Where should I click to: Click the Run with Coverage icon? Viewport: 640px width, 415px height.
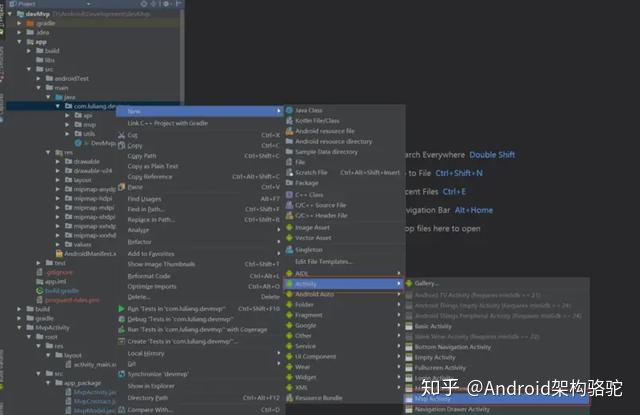tap(121, 329)
